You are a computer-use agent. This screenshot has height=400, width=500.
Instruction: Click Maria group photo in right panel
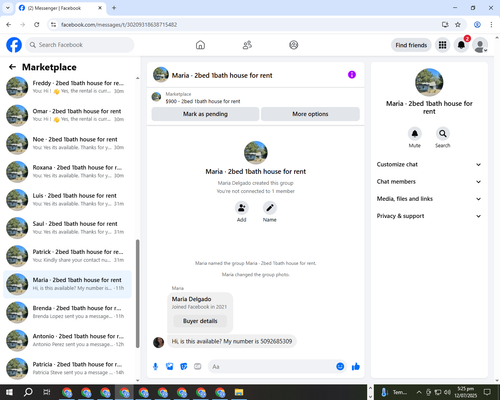point(429,82)
